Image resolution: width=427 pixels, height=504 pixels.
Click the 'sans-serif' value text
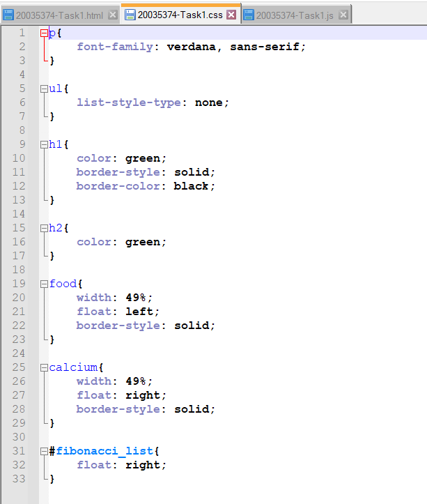265,47
